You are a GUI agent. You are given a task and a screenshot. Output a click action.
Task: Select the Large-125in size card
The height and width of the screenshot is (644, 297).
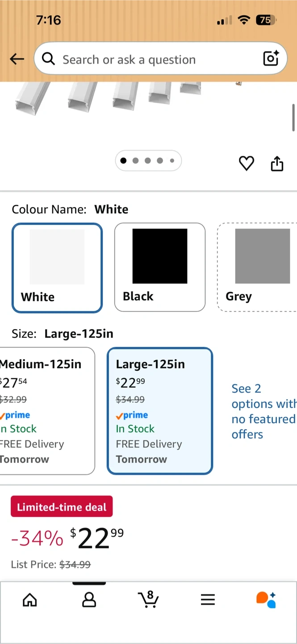click(160, 411)
